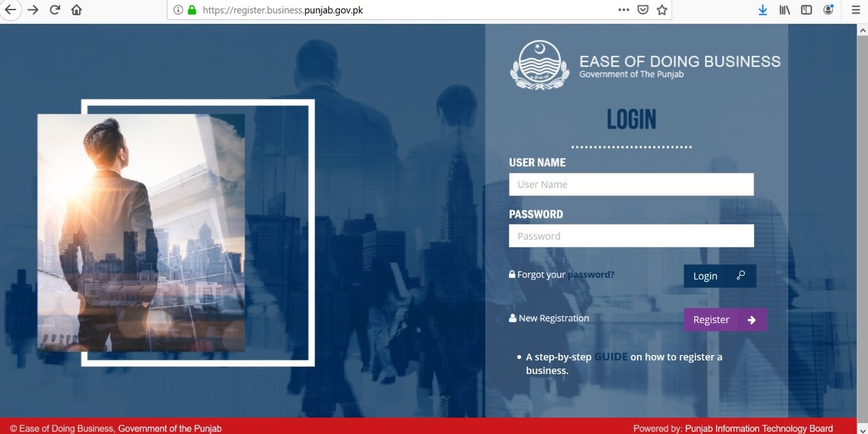Reload the current page
The width and height of the screenshot is (868, 434).
[x=55, y=10]
